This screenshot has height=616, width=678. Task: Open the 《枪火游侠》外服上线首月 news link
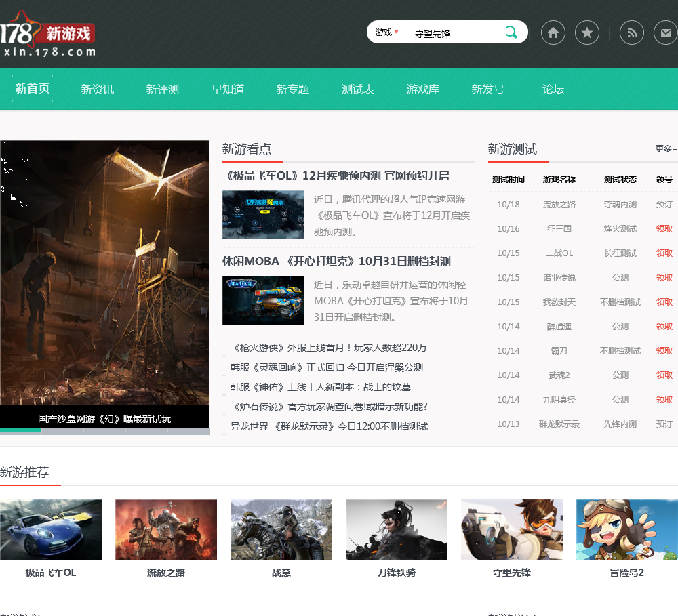pyautogui.click(x=330, y=348)
